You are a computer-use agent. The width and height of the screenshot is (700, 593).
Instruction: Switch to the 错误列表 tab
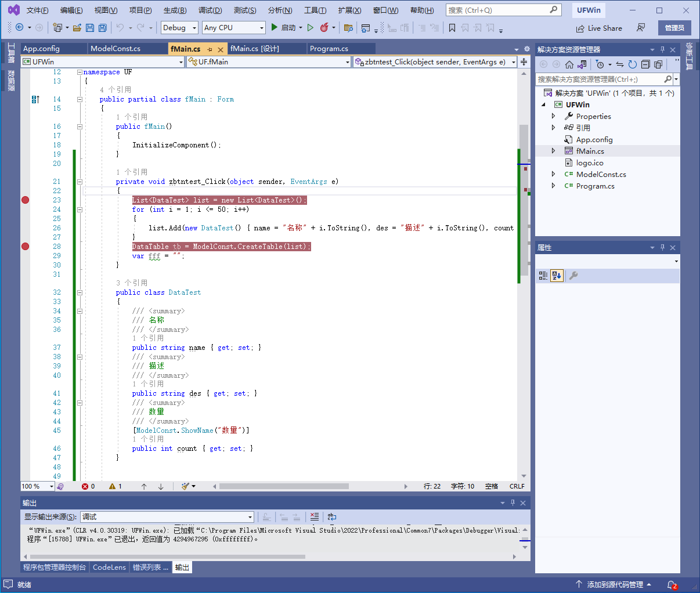[x=150, y=567]
